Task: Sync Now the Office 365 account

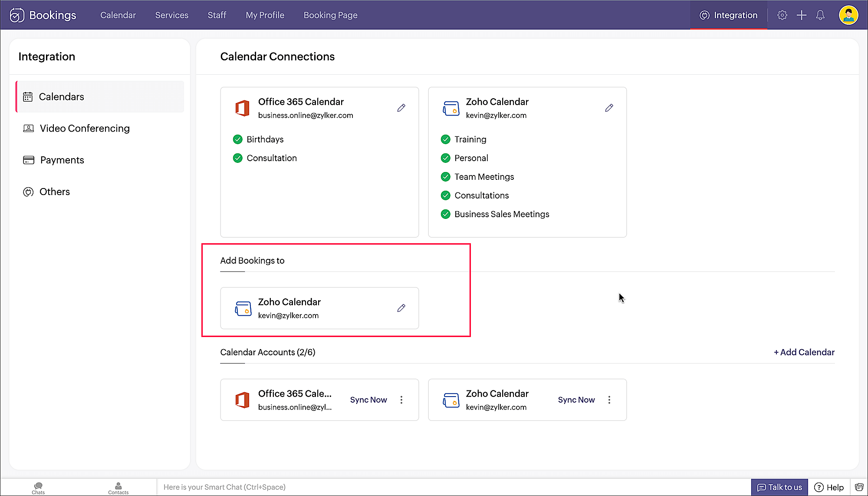Action: coord(368,400)
